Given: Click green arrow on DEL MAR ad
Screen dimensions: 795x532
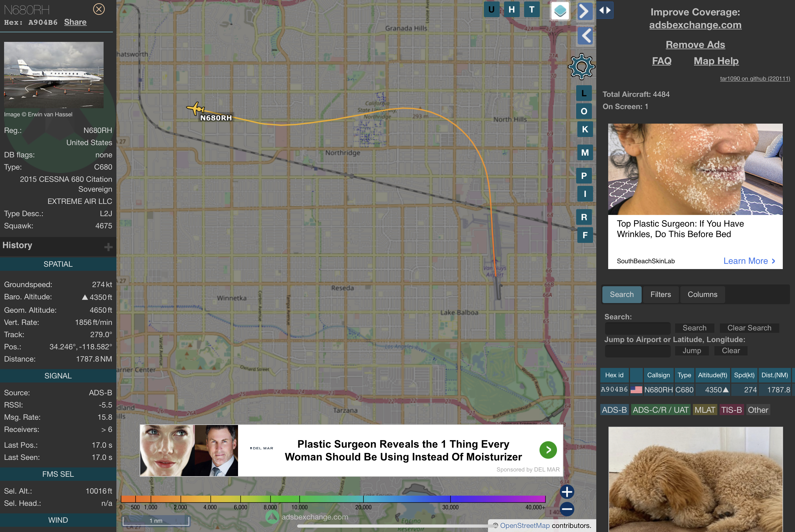Looking at the screenshot, I should 548,450.
